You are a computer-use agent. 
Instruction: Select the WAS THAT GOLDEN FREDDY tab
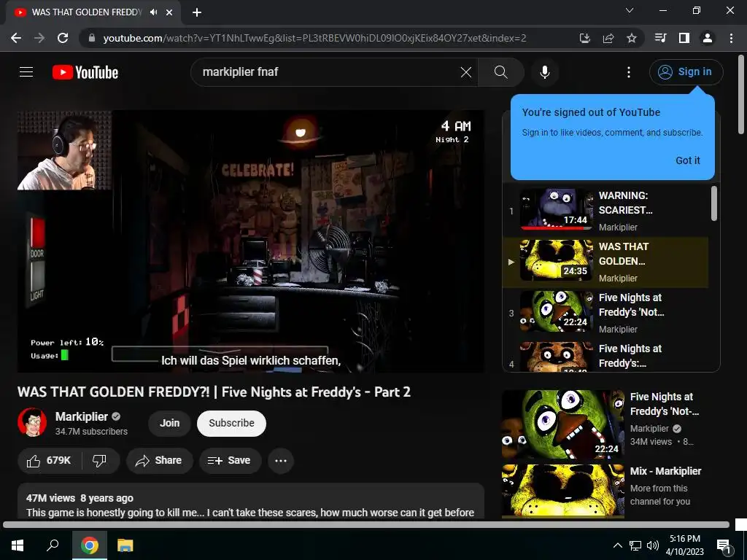coord(93,12)
